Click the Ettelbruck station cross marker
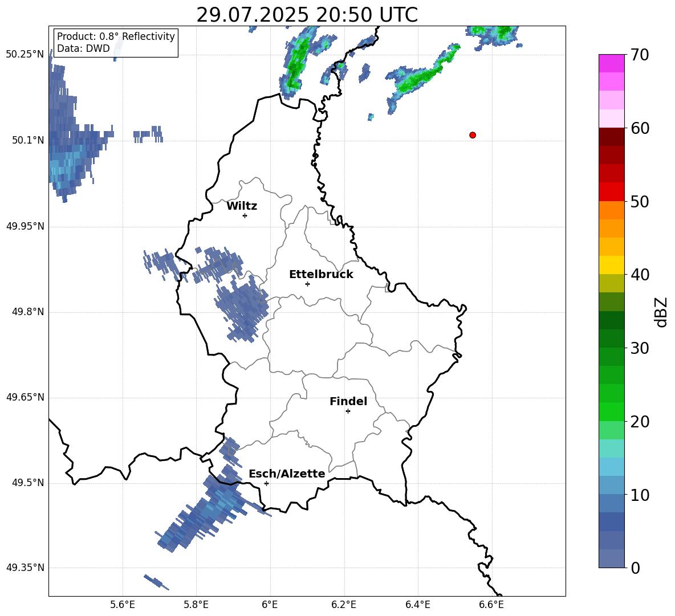Image resolution: width=675 pixels, height=616 pixels. (307, 284)
